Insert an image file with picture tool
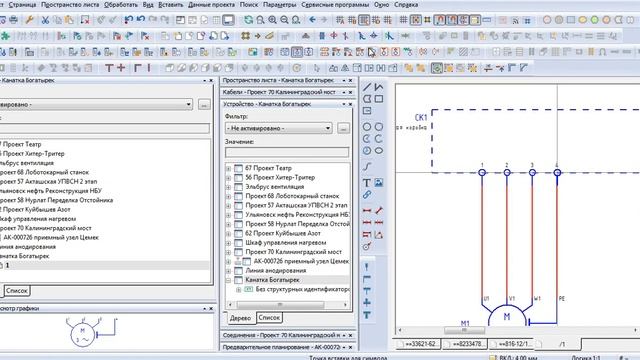 coord(379,183)
